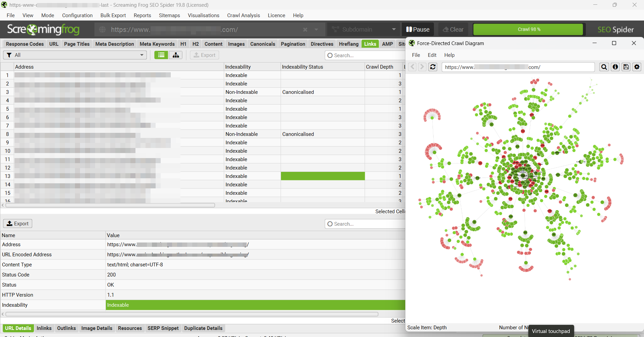This screenshot has width=644, height=337.
Task: Click upper table horizontal scrollbar
Action: (x=110, y=205)
